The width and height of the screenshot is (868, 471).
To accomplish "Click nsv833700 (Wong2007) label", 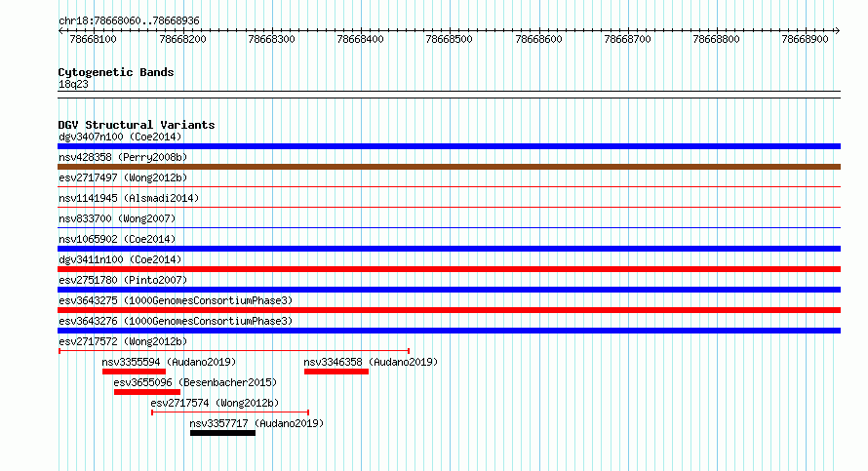I will click(x=117, y=218).
